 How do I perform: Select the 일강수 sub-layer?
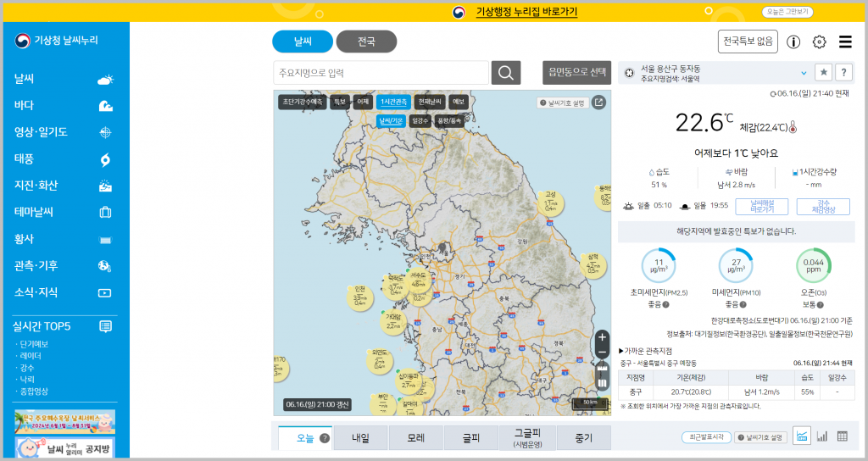(x=420, y=121)
